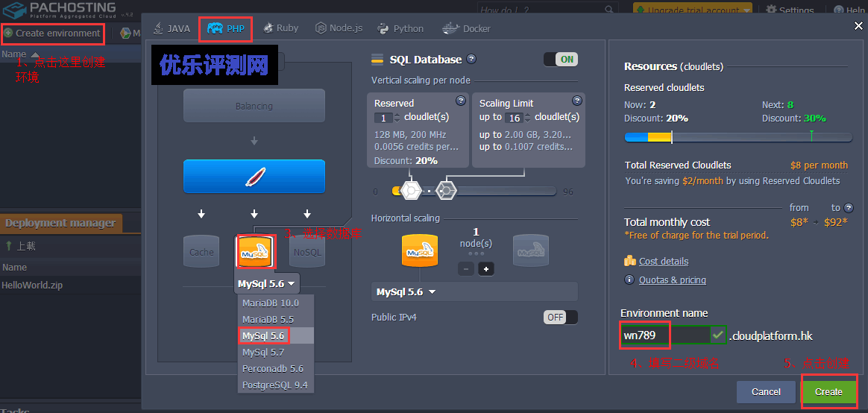Select the NoSQL node icon
Image resolution: width=868 pixels, height=413 pixels.
tap(307, 252)
